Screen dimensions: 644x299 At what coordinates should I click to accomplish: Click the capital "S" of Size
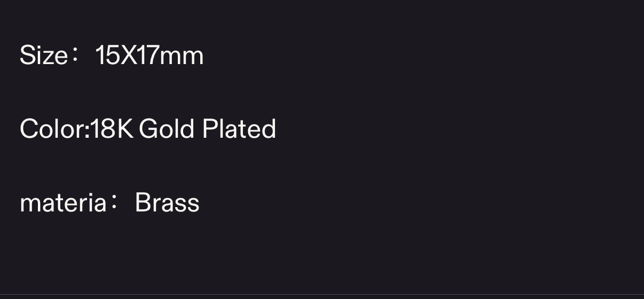click(26, 56)
